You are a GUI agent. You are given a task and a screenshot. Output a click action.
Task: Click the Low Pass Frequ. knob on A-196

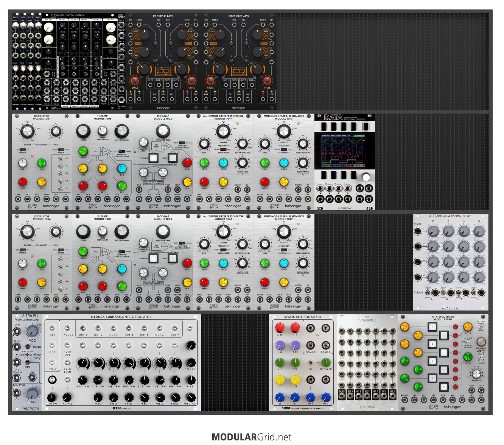pyautogui.click(x=33, y=393)
